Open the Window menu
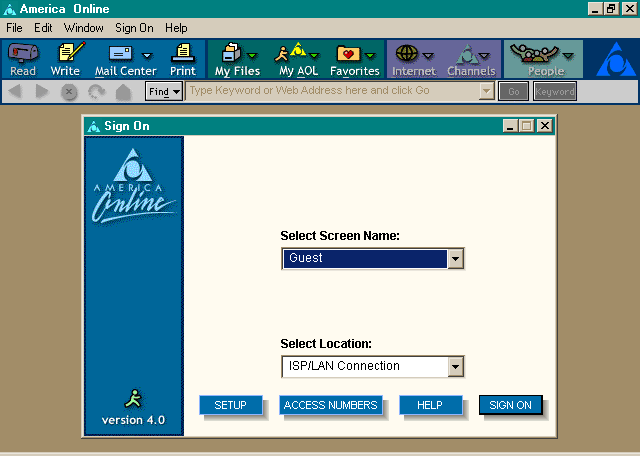 pos(83,28)
